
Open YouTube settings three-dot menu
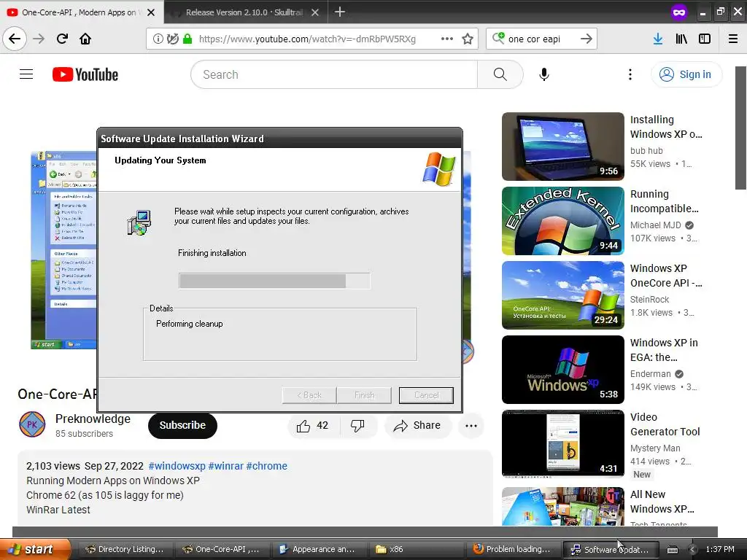point(630,74)
